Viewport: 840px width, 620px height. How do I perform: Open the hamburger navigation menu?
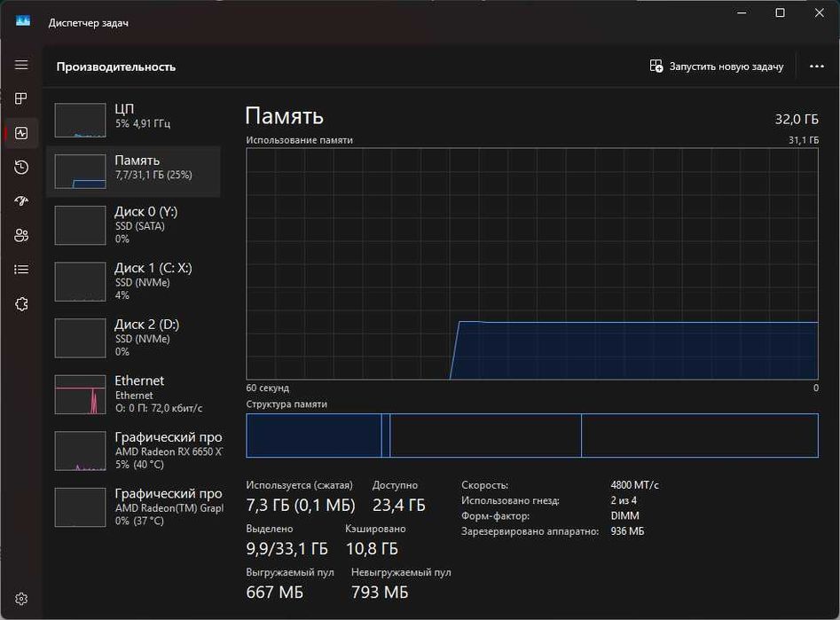click(x=21, y=65)
